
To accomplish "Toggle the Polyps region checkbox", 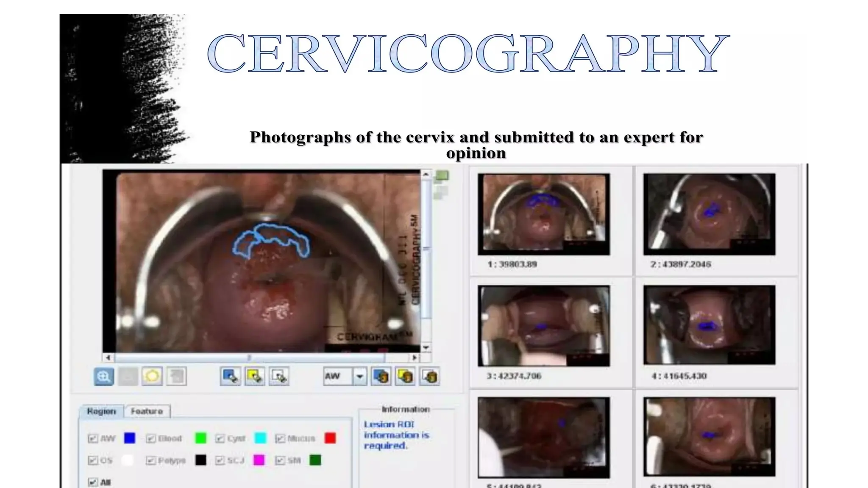I will (150, 460).
